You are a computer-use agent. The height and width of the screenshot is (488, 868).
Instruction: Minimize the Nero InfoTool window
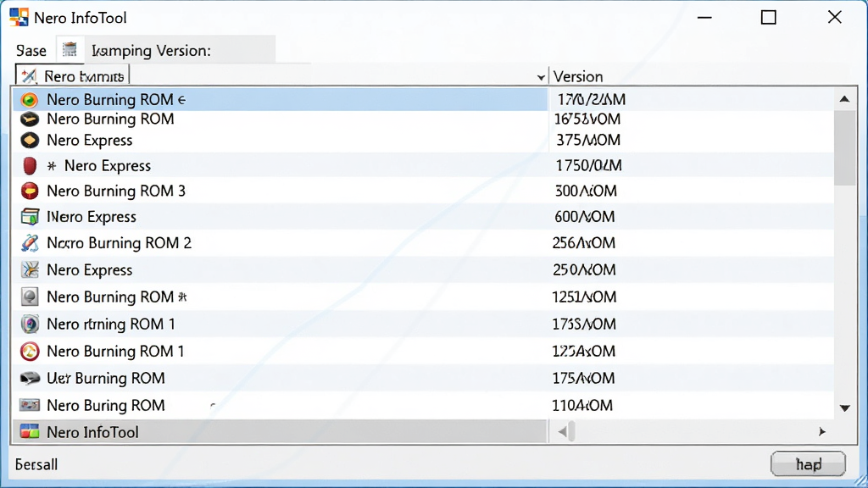point(704,17)
